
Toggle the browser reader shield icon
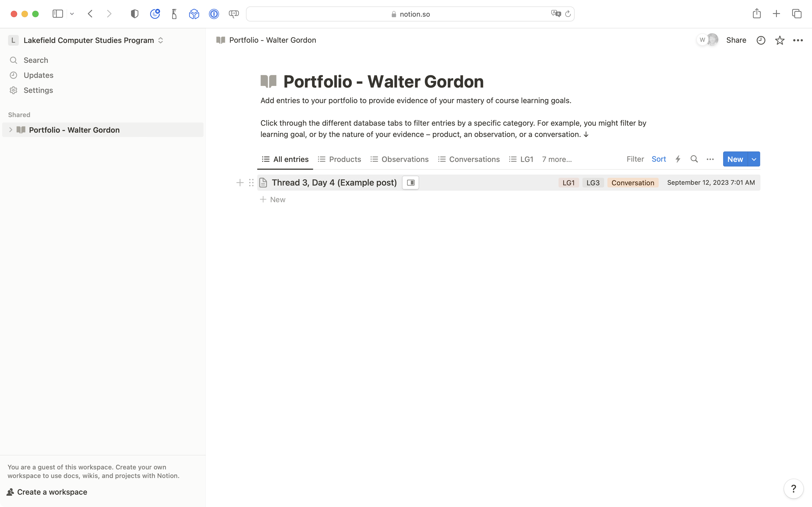pyautogui.click(x=135, y=14)
